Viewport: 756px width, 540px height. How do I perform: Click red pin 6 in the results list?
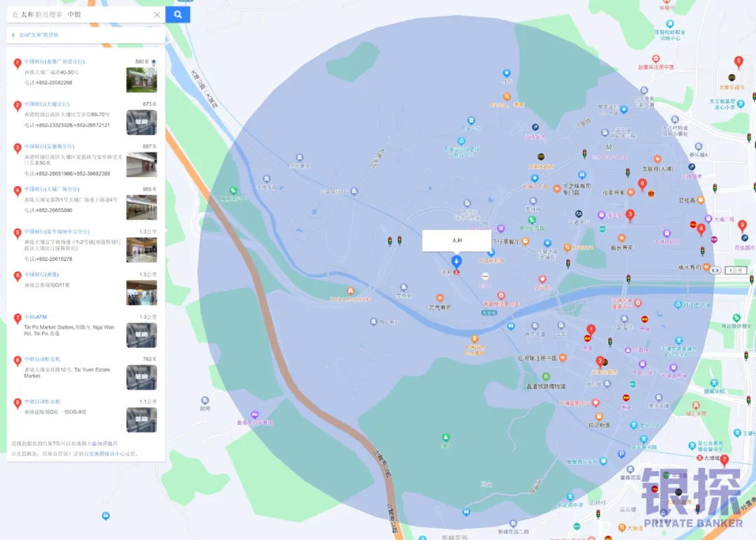(x=17, y=276)
